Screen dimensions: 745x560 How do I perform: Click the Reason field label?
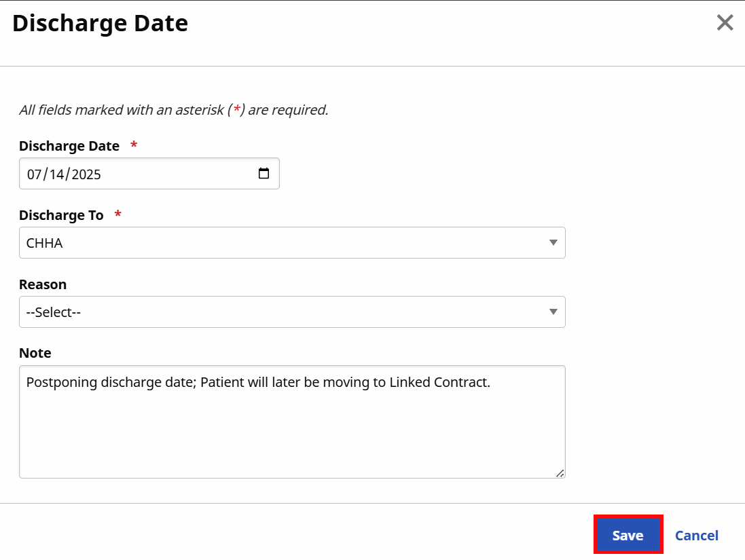(x=43, y=284)
